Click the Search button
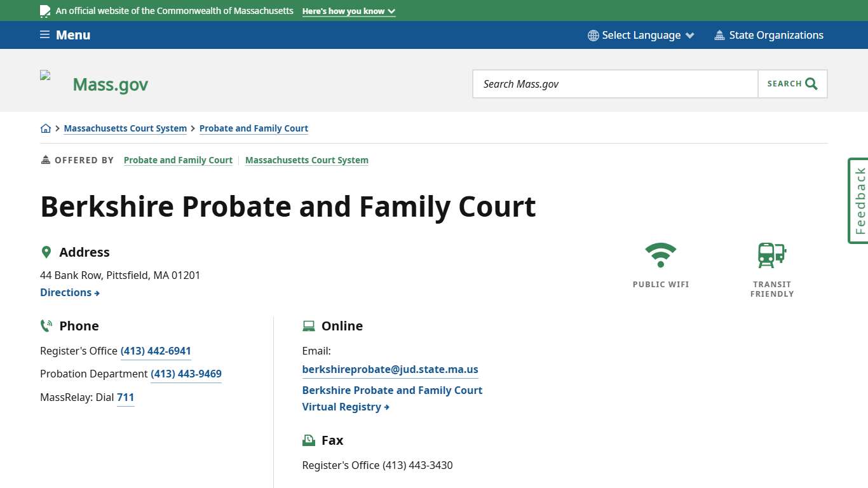This screenshot has height=488, width=868. (792, 83)
